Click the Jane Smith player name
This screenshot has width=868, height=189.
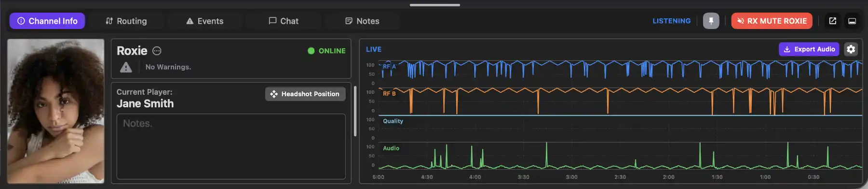point(145,103)
